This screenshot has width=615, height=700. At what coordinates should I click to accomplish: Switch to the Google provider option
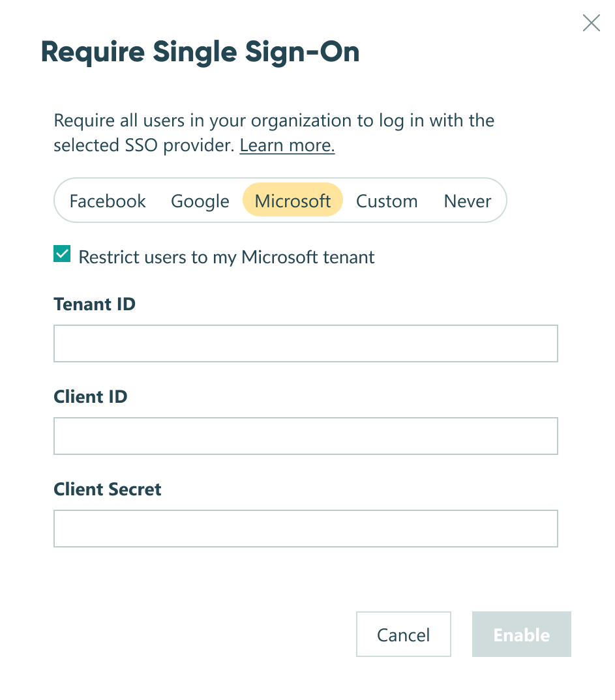(x=200, y=201)
